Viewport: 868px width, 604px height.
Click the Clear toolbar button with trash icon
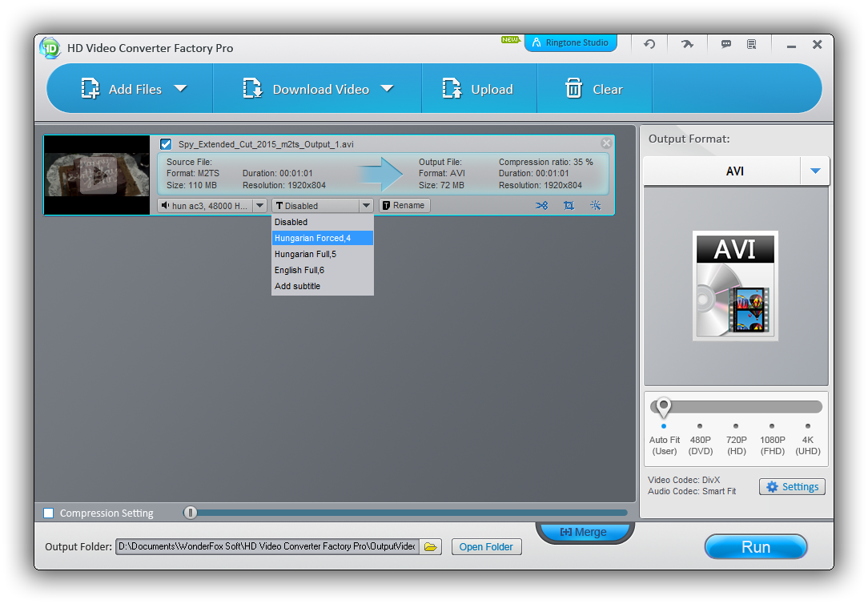594,89
